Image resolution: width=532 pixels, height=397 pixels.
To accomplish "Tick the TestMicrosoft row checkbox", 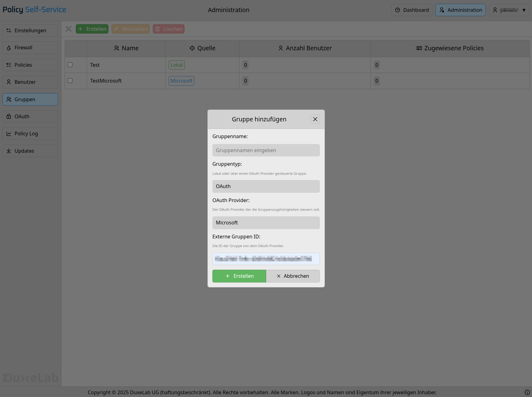I will (70, 81).
